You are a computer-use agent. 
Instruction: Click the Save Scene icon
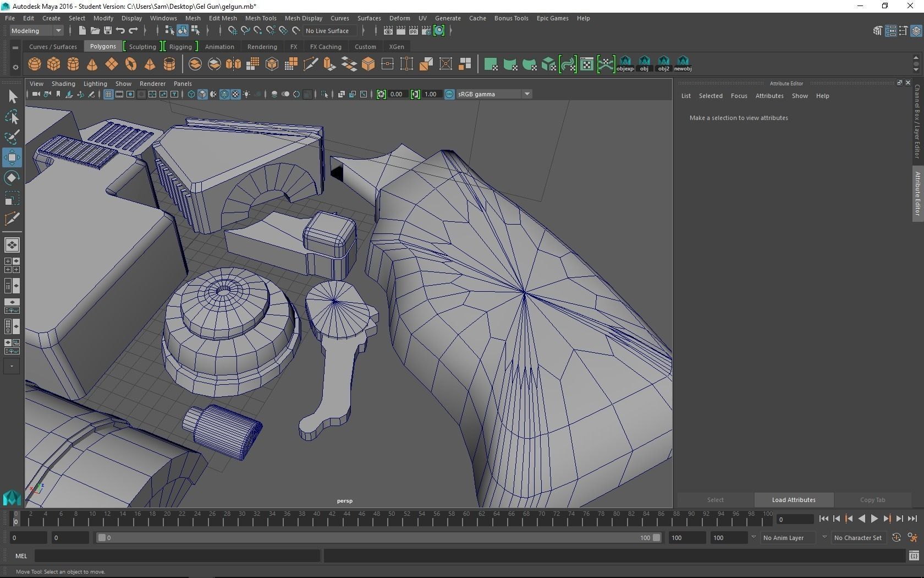tap(108, 31)
